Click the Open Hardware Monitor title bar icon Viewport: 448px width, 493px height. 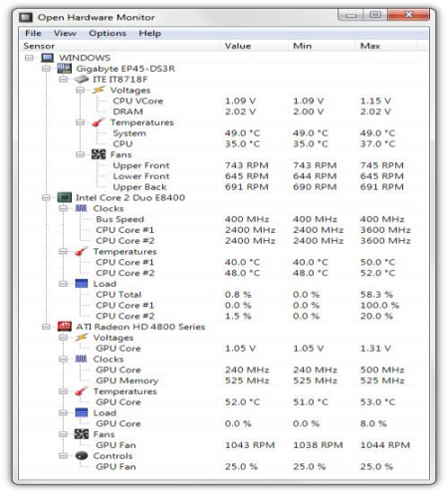point(26,17)
